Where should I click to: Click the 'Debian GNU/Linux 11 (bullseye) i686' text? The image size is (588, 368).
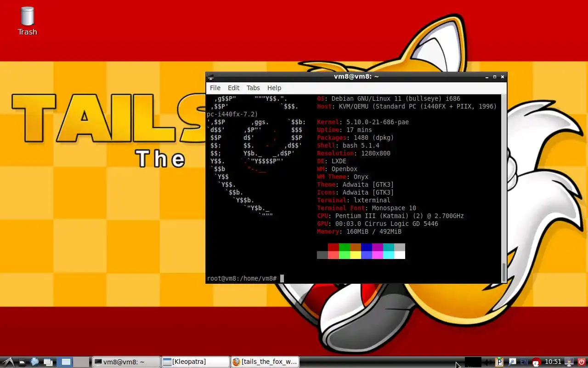pyautogui.click(x=396, y=98)
